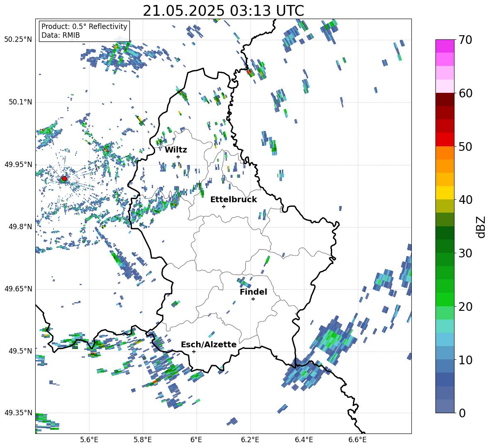Image resolution: width=491 pixels, height=448 pixels.
Task: Click the red radar site marker dot
Action: tap(64, 179)
